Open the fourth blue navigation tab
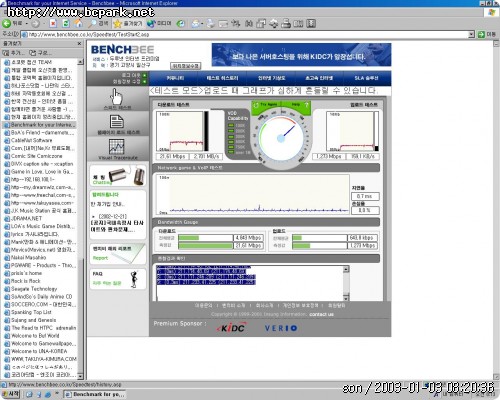 click(319, 78)
